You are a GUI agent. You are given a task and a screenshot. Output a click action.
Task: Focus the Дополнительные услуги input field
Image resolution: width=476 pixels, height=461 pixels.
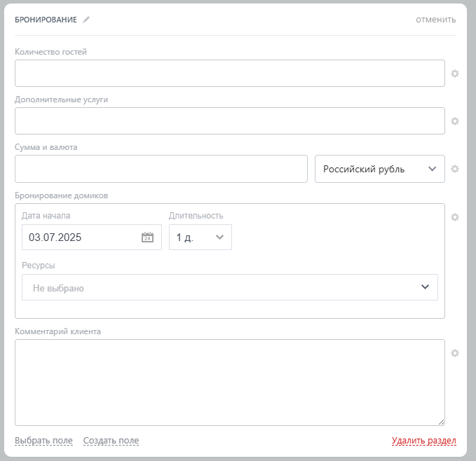coord(229,121)
